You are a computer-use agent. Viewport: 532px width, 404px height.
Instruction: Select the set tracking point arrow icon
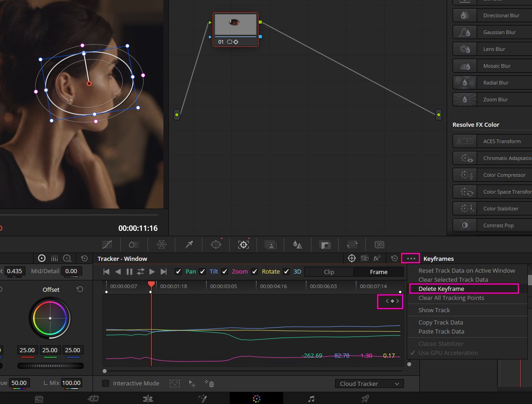click(192, 384)
